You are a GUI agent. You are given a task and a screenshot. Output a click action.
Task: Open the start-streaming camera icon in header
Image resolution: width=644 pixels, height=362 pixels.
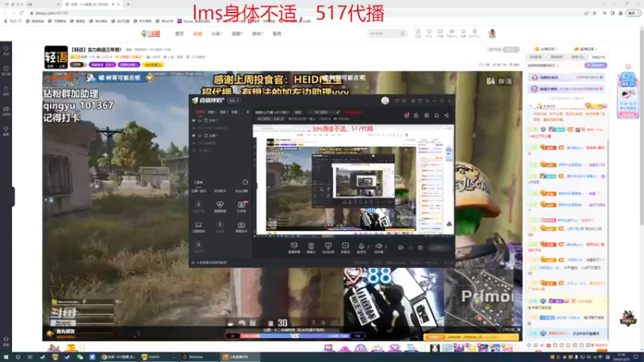[440, 33]
